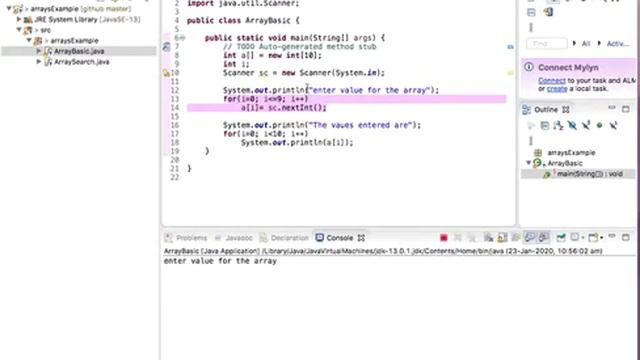This screenshot has height=360, width=640.
Task: Open Activate task dropdown arrow
Action: pos(599,43)
